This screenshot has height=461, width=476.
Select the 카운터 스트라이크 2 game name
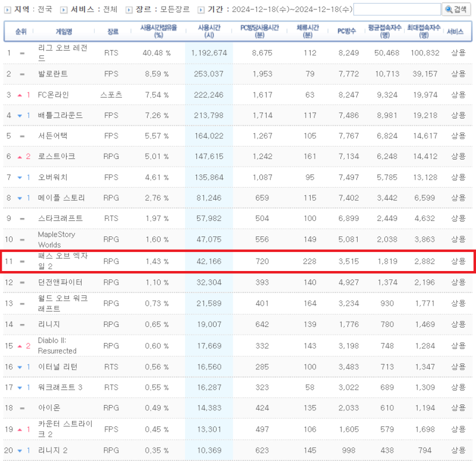65,429
